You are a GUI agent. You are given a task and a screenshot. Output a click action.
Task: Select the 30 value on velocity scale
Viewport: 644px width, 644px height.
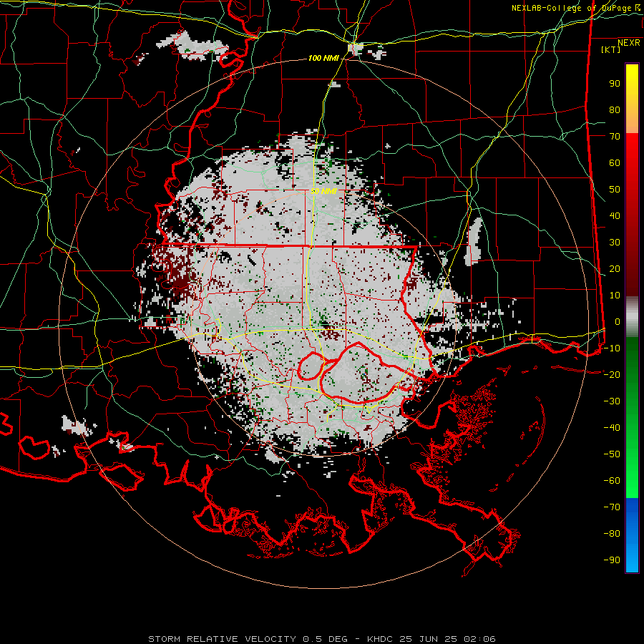click(x=615, y=243)
